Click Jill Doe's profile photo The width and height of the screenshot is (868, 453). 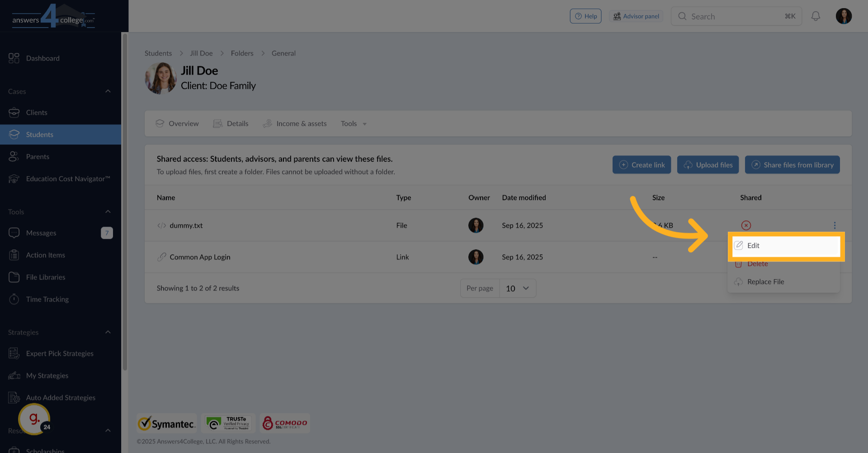click(x=160, y=78)
